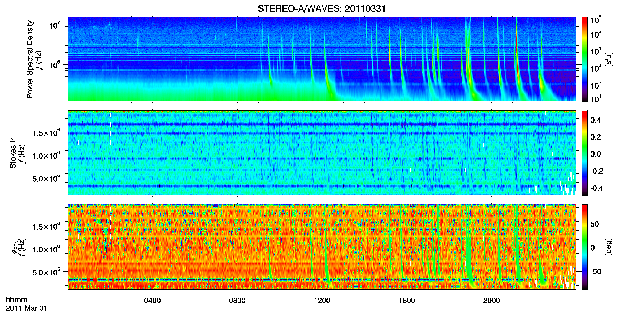The width and height of the screenshot is (644, 332).
Task: Click the 1.0×10^6 tick of the φRTN panel
Action: (46, 249)
